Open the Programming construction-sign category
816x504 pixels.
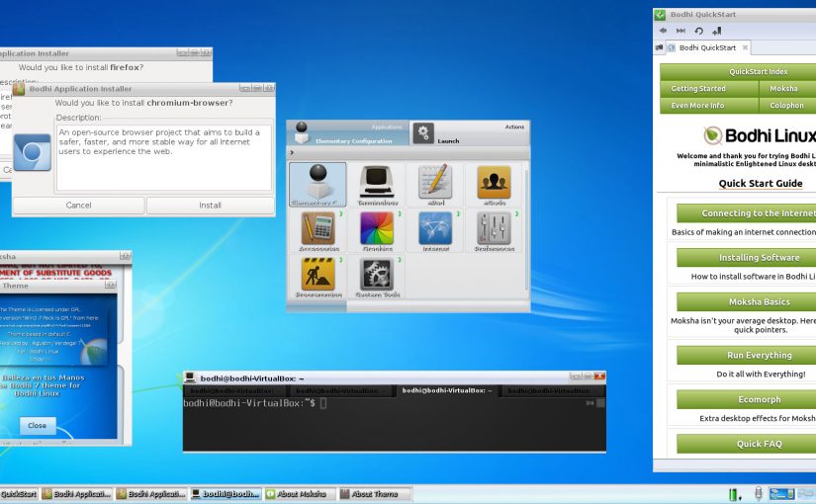[317, 277]
